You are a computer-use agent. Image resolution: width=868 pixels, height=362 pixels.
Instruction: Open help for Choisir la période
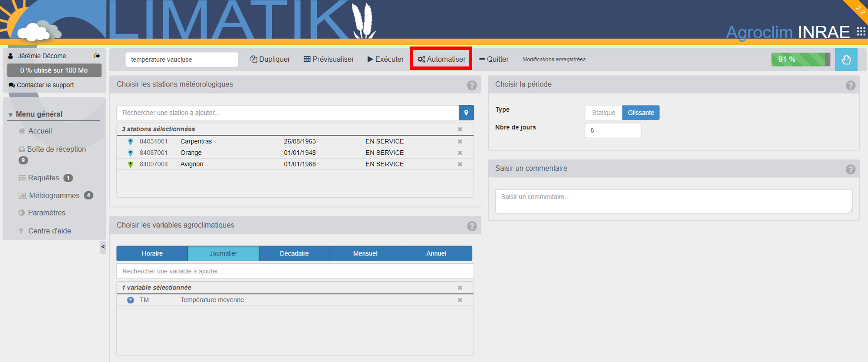(850, 85)
